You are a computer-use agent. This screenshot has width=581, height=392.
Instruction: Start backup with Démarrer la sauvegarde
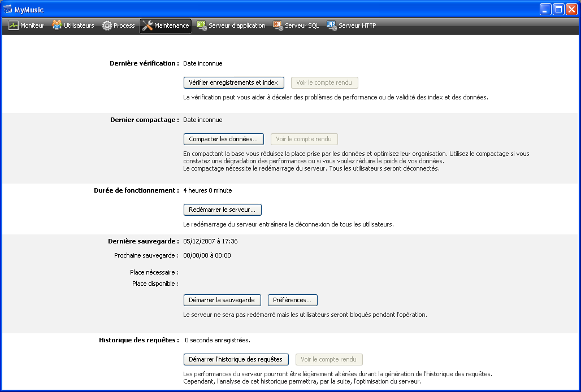tap(222, 300)
